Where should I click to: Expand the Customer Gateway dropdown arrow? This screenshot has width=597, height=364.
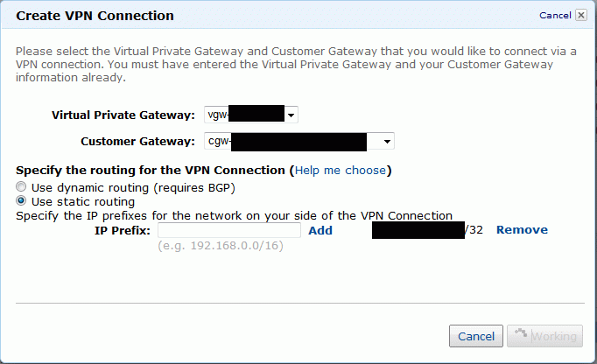[387, 141]
